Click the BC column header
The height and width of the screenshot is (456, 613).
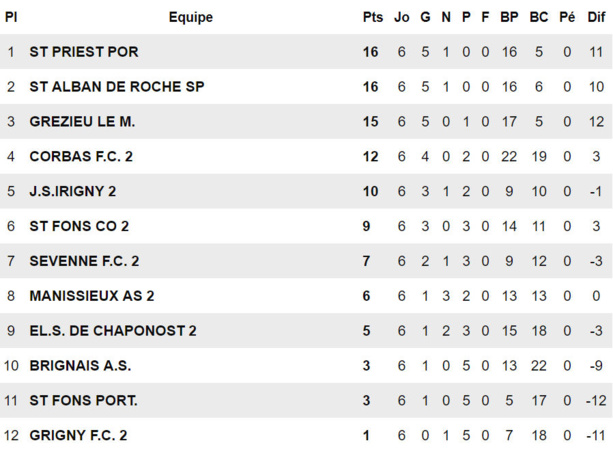click(x=539, y=17)
